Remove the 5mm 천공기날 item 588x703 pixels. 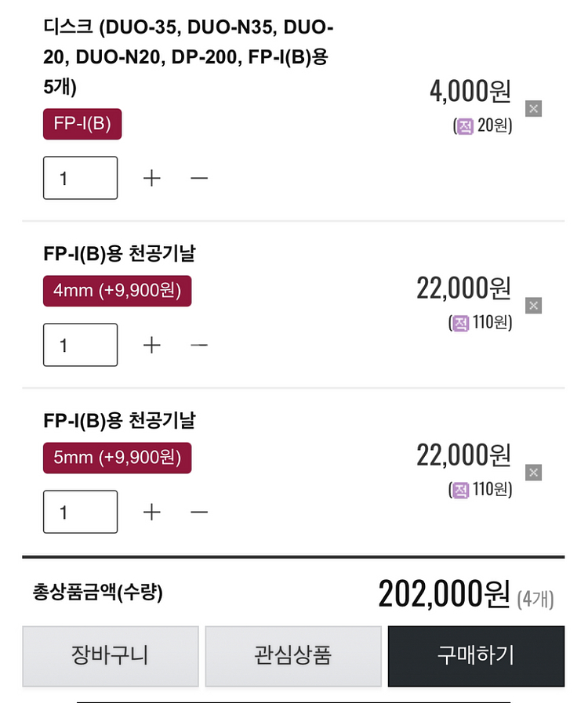point(533,473)
